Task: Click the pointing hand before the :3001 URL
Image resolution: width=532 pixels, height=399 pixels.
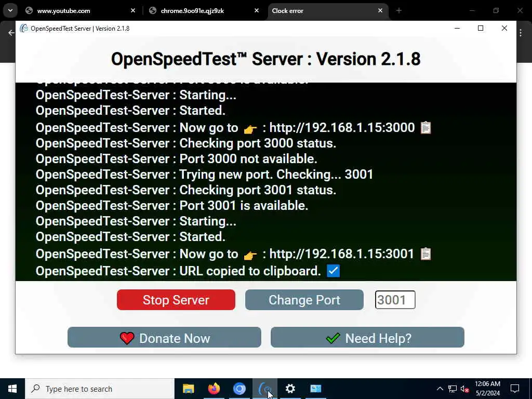Action: (250, 255)
